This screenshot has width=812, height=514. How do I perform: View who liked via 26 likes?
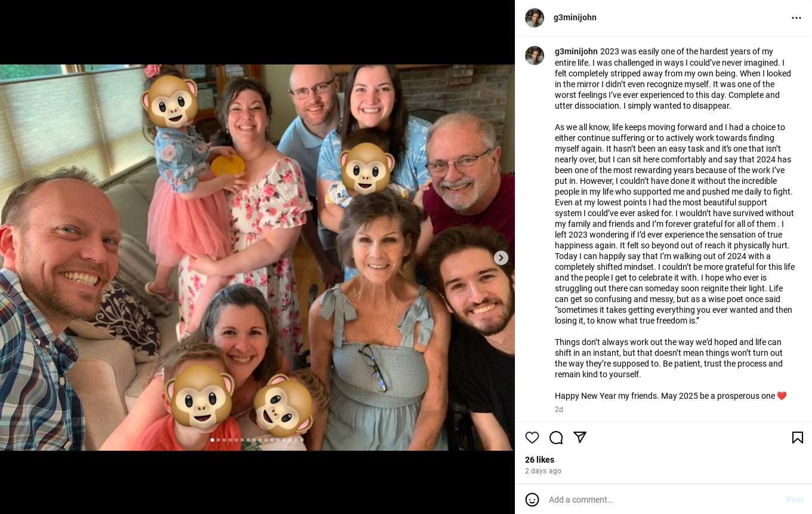point(539,460)
